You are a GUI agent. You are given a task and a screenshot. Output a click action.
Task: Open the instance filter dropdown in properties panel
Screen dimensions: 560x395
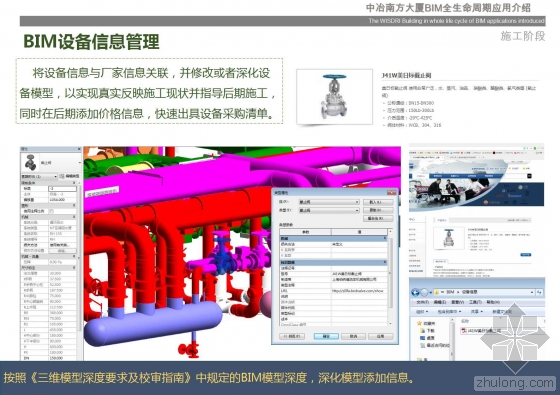(x=39, y=176)
